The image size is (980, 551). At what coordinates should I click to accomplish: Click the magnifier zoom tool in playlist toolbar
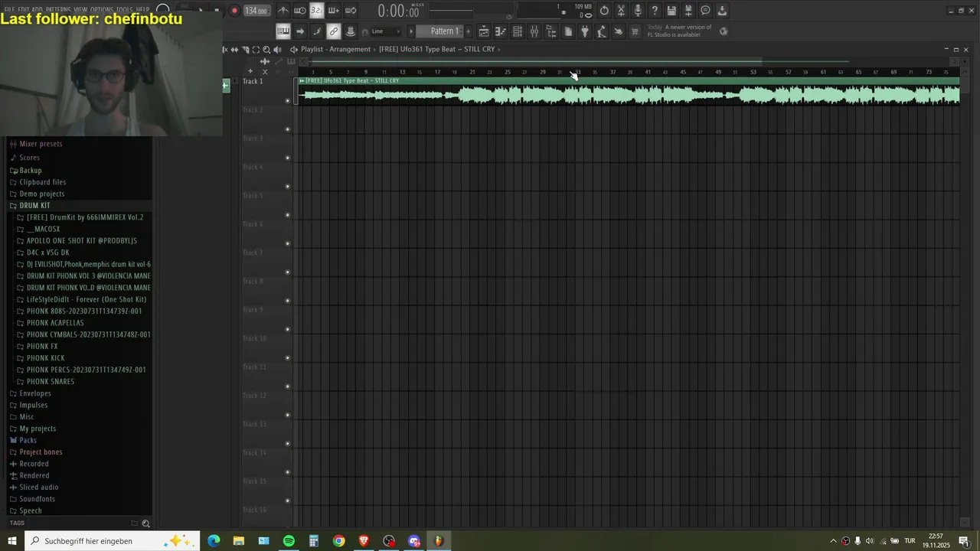[266, 49]
